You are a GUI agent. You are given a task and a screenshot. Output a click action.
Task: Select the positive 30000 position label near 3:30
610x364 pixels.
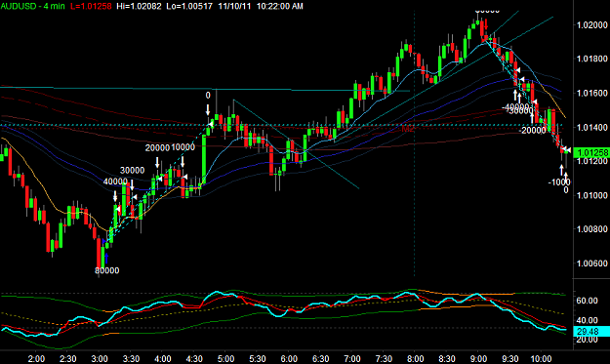pos(132,171)
